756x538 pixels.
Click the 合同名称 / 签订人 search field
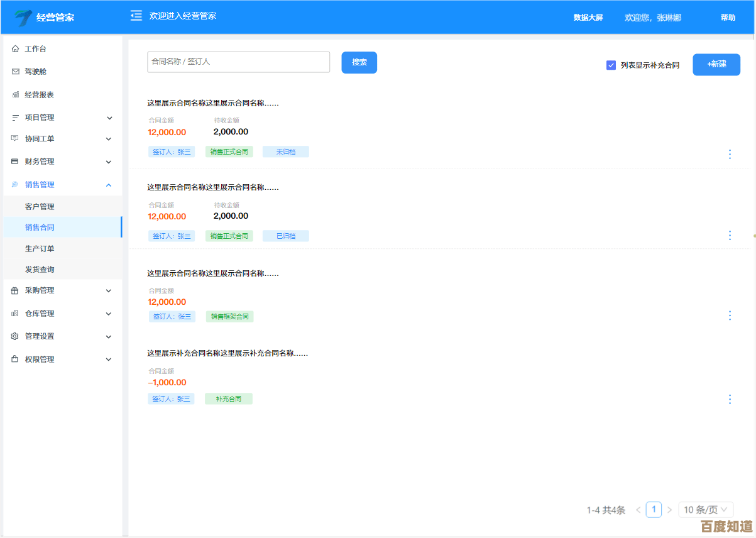tap(238, 62)
